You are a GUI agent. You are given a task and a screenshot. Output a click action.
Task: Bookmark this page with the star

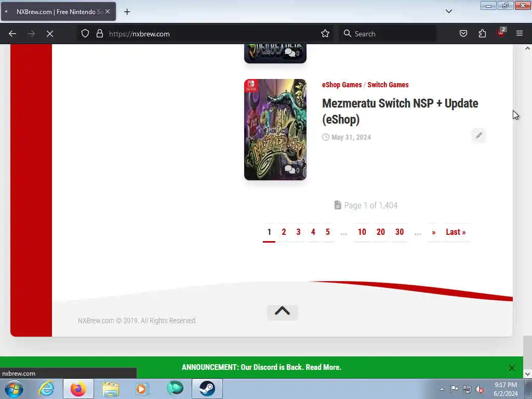click(x=325, y=34)
